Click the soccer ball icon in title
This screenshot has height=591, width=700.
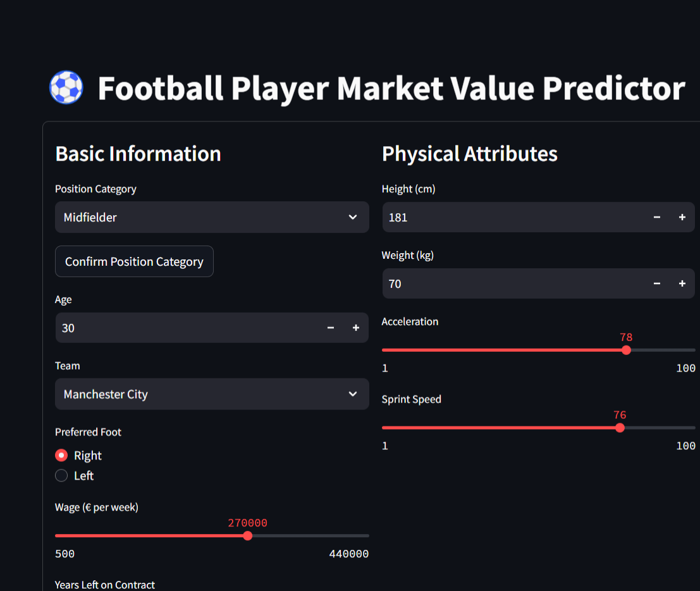[66, 87]
